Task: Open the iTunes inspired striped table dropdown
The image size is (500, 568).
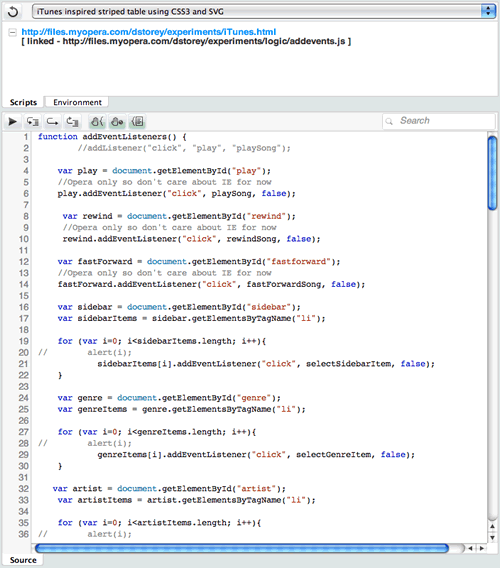Action: click(x=264, y=12)
